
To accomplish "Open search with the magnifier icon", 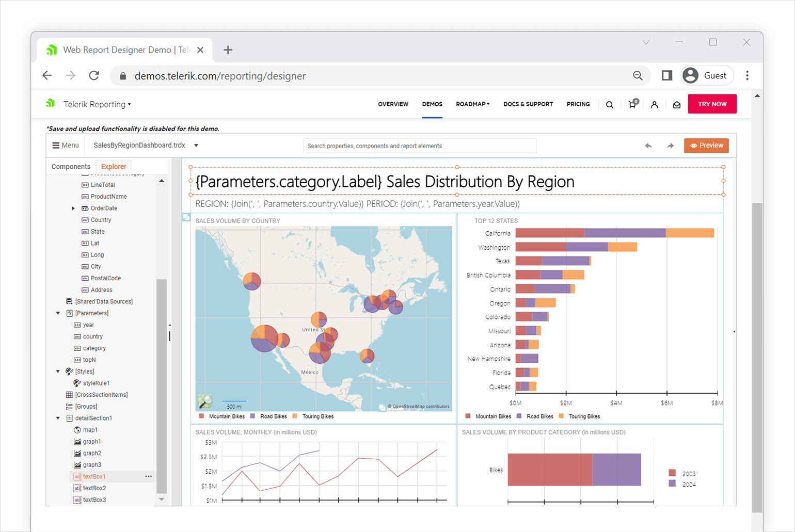I will (x=610, y=104).
